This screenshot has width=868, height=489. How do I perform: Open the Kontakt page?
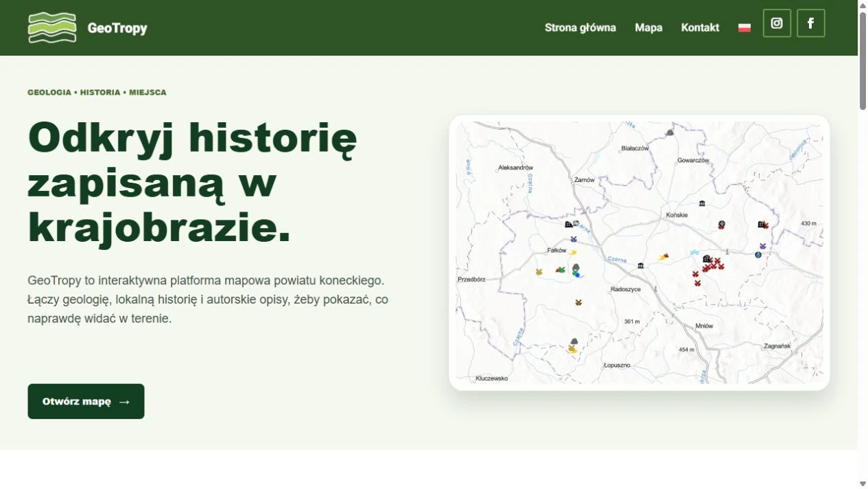[700, 27]
